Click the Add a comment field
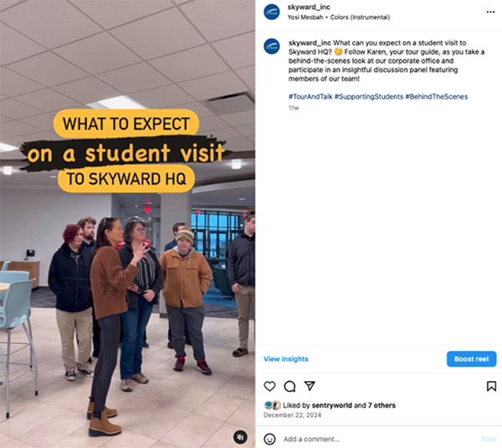This screenshot has width=502, height=448. click(x=379, y=439)
